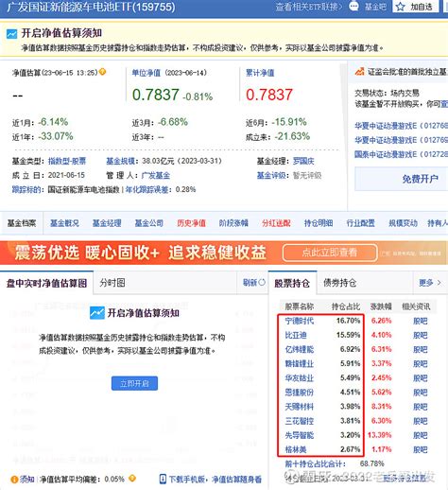The height and width of the screenshot is (490, 448).
Task: Click the 免费开户 button
Action: click(402, 179)
